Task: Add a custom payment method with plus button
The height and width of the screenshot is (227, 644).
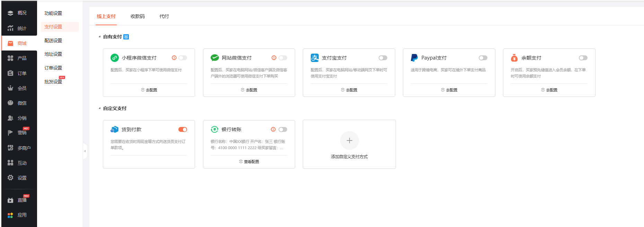Action: (350, 140)
